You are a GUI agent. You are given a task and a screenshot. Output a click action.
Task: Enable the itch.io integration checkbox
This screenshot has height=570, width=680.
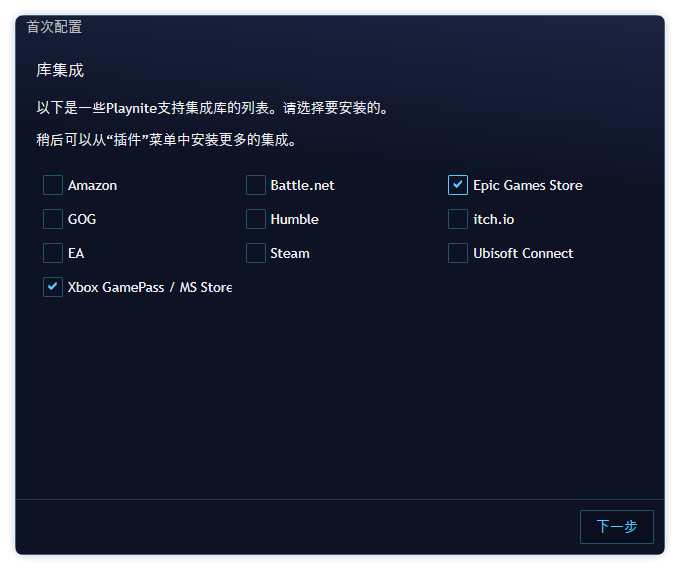click(458, 219)
